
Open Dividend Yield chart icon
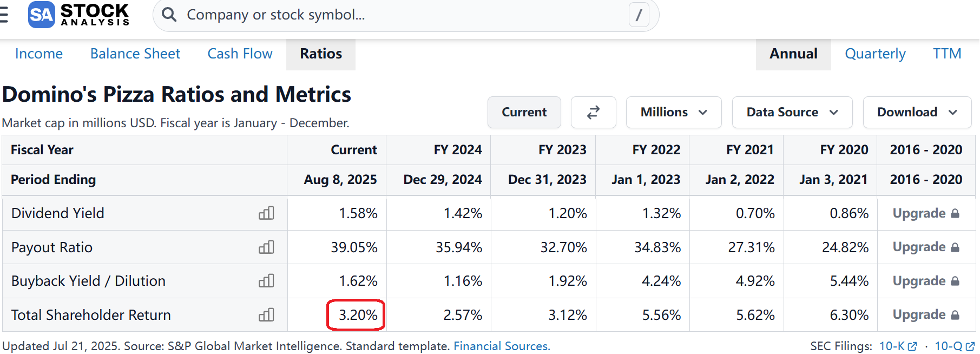(266, 213)
